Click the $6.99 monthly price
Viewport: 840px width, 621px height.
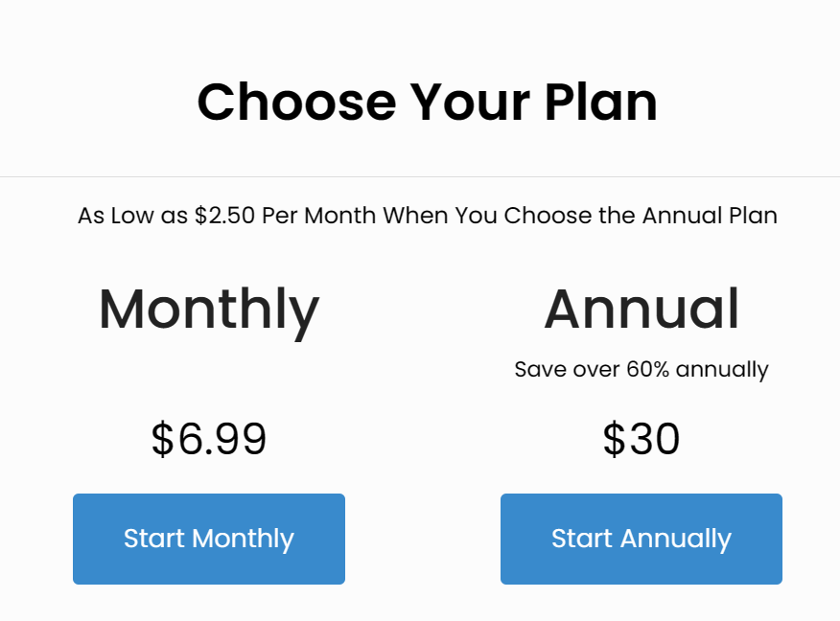[x=209, y=439]
